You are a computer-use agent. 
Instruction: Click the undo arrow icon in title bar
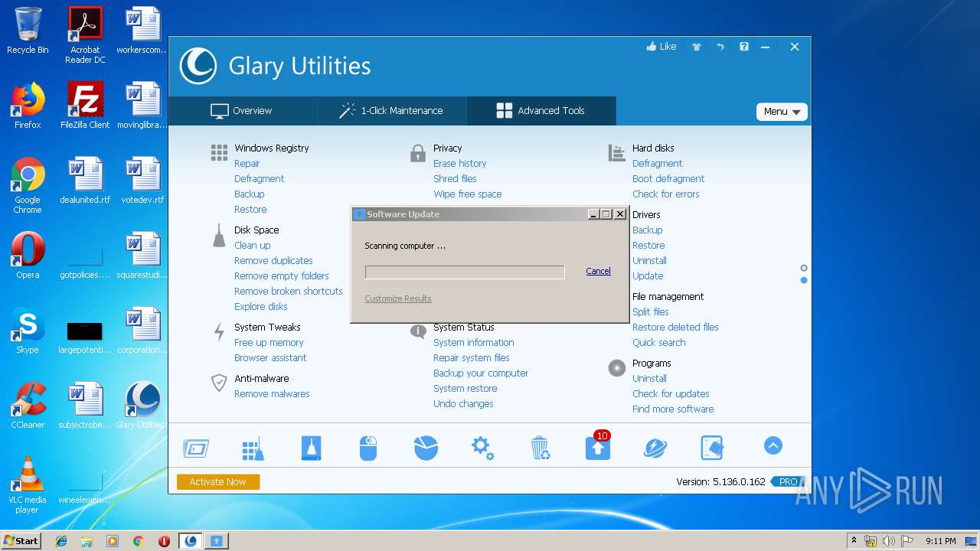tap(720, 47)
